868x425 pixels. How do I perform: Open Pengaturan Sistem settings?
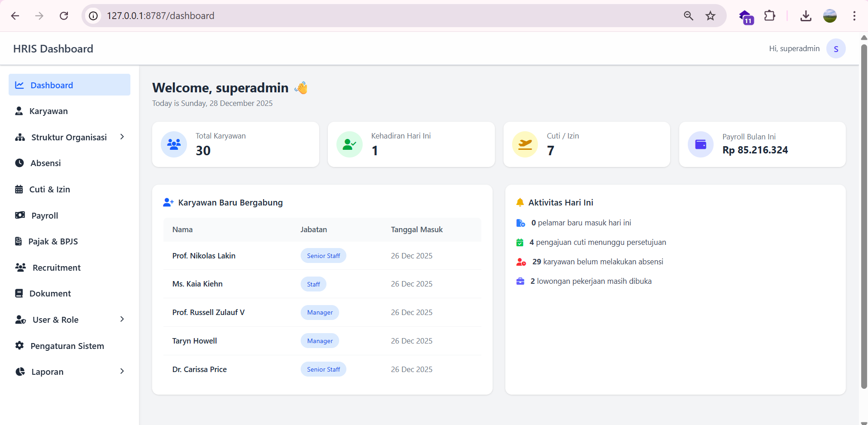[x=67, y=346]
